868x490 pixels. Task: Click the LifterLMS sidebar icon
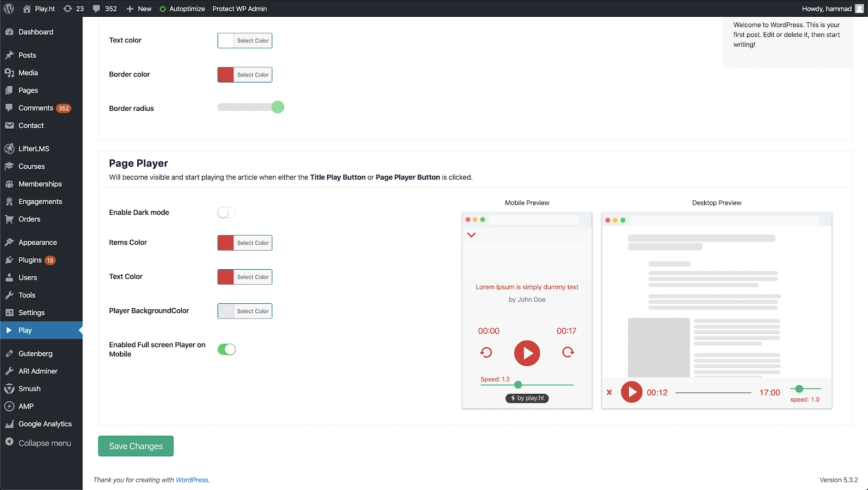click(9, 149)
